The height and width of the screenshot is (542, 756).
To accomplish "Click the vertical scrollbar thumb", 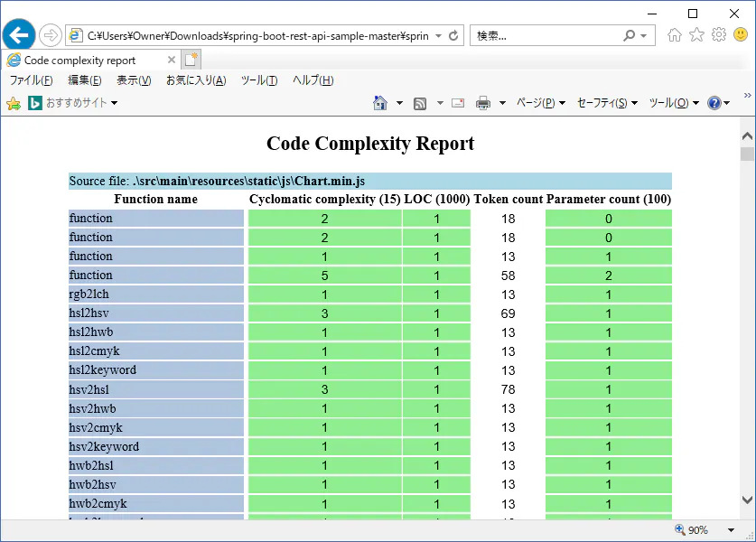I will pos(747,154).
